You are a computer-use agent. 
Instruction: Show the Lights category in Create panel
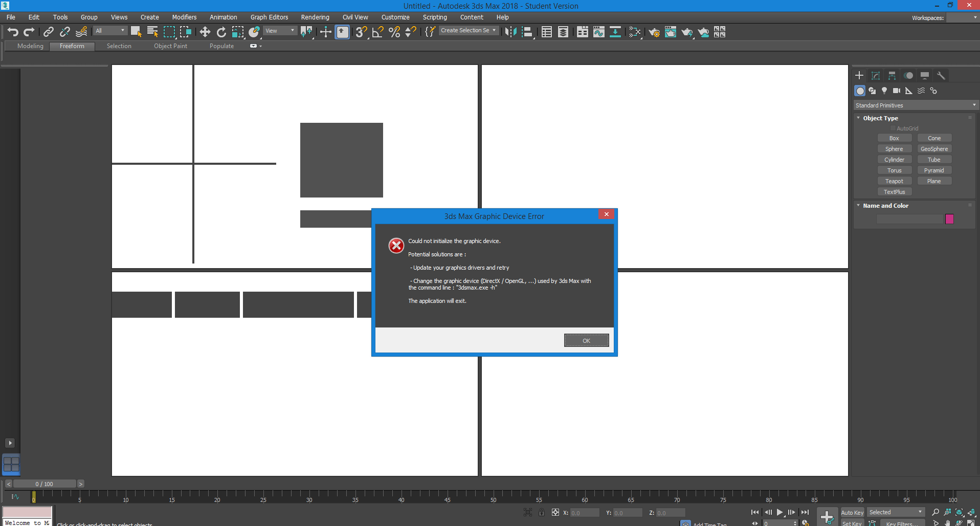tap(884, 91)
